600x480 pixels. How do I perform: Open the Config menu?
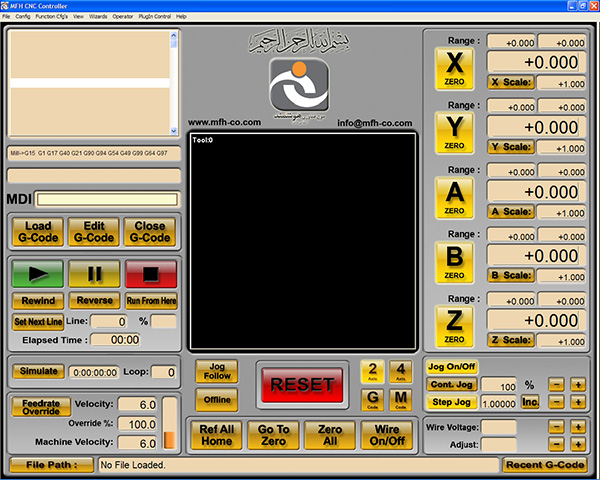tap(22, 17)
